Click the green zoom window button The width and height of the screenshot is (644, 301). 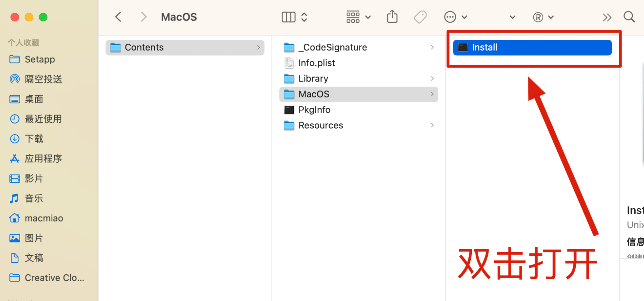click(43, 17)
